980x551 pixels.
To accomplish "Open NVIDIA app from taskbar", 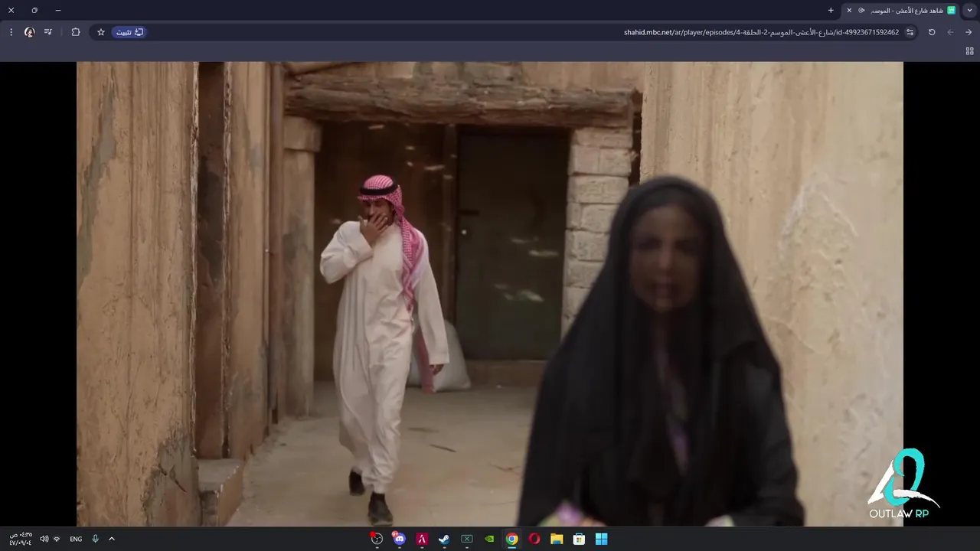I will [x=489, y=539].
